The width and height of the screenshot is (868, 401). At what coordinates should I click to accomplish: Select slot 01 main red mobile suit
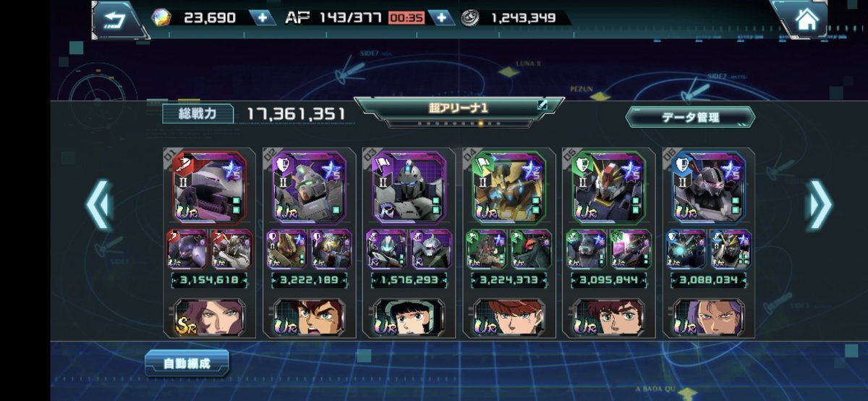pyautogui.click(x=210, y=187)
